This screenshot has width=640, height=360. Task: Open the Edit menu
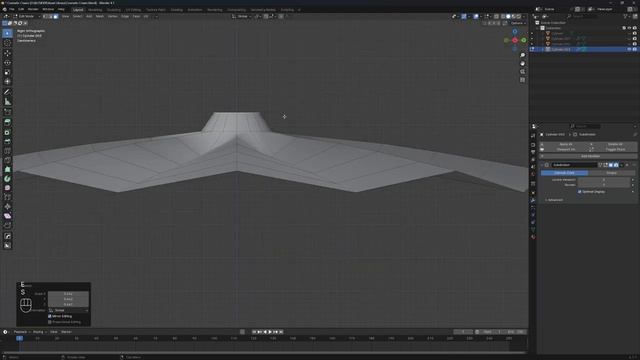(21, 9)
